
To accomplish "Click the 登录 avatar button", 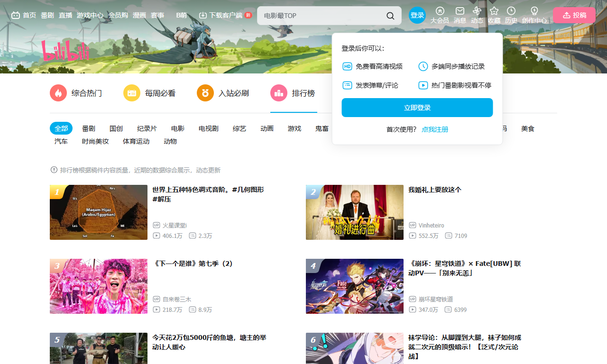I will click(417, 15).
